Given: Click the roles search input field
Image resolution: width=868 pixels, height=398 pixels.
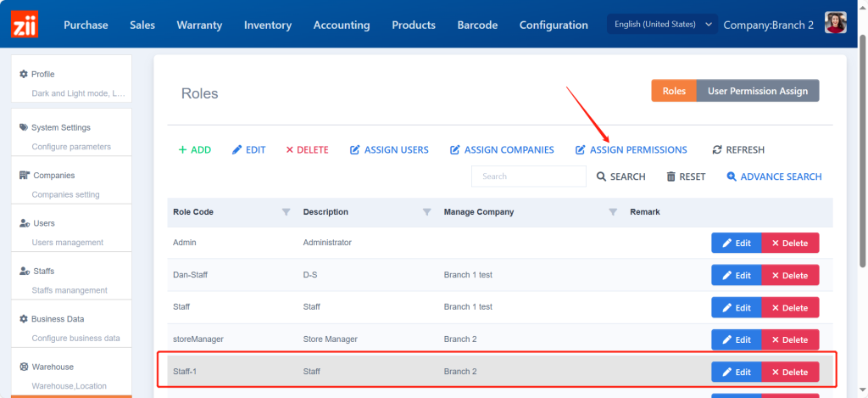Looking at the screenshot, I should 528,177.
